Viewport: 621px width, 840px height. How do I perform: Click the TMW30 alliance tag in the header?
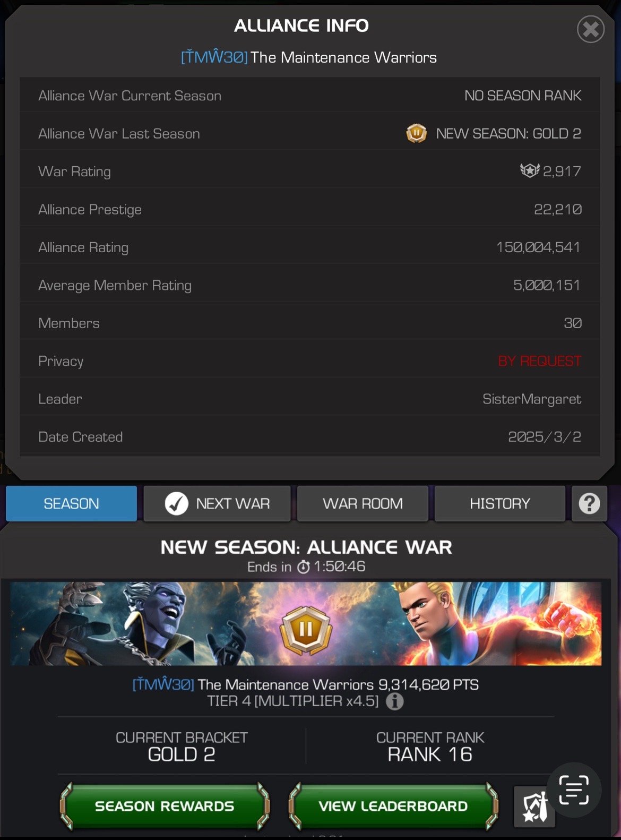pos(214,57)
